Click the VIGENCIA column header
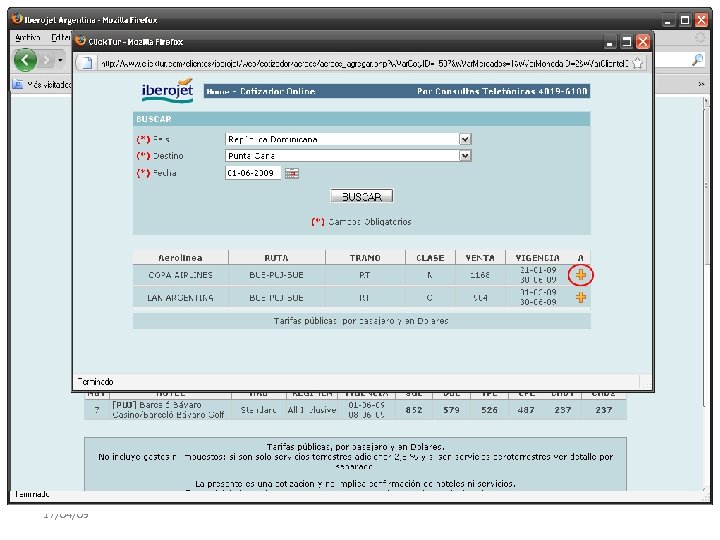The width and height of the screenshot is (720, 540). click(538, 258)
